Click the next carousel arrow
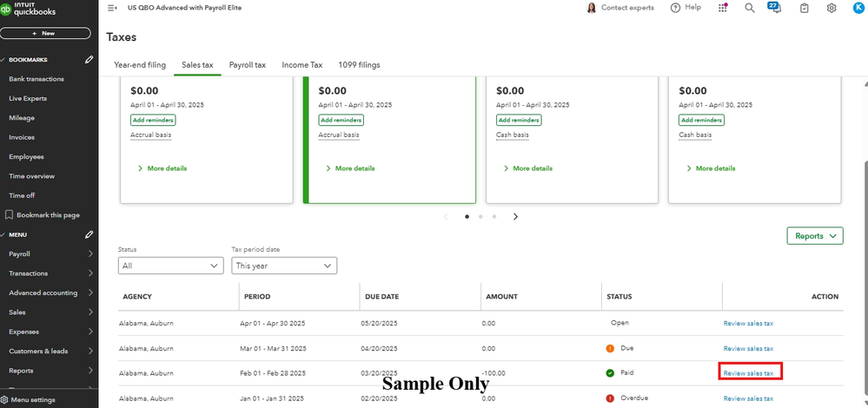Screen dimensions: 868x408 pos(515,216)
